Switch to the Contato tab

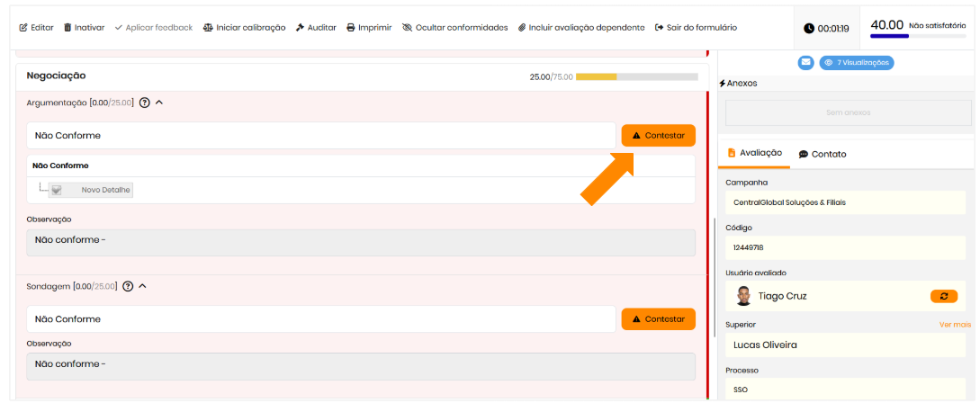823,154
